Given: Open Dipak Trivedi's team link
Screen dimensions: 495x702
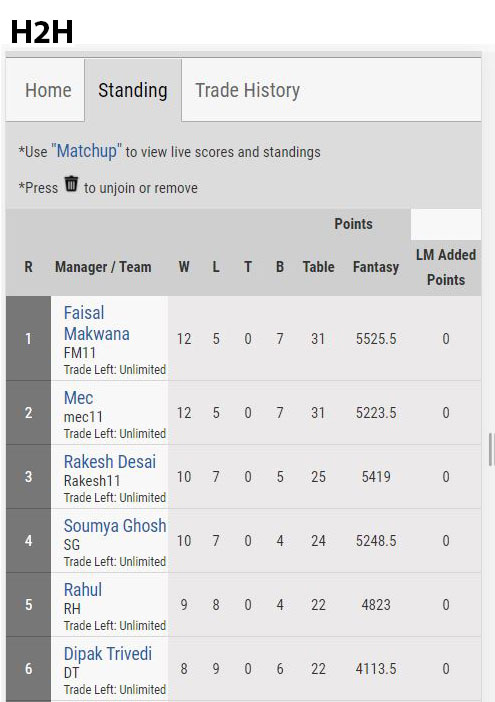Looking at the screenshot, I should coord(108,654).
